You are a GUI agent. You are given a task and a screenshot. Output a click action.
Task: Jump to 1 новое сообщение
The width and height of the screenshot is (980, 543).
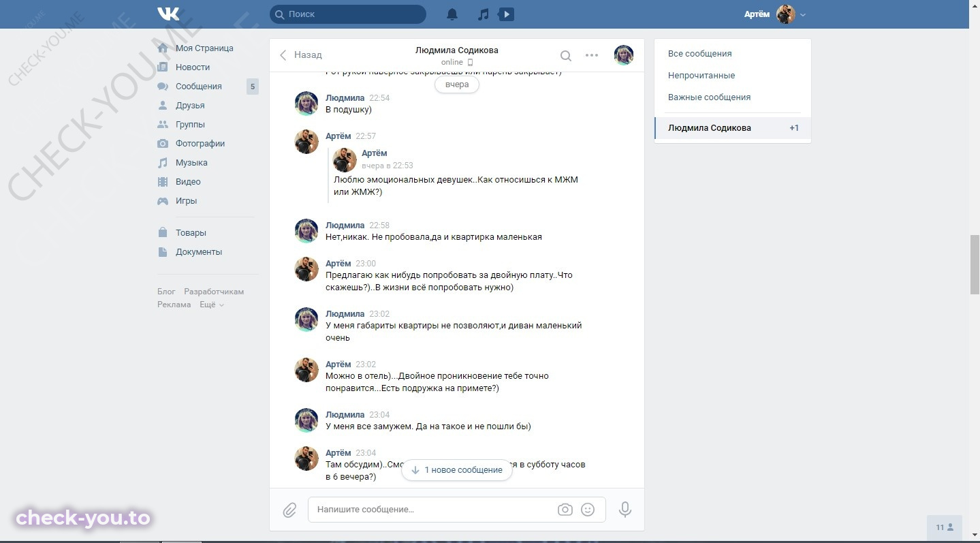point(457,470)
